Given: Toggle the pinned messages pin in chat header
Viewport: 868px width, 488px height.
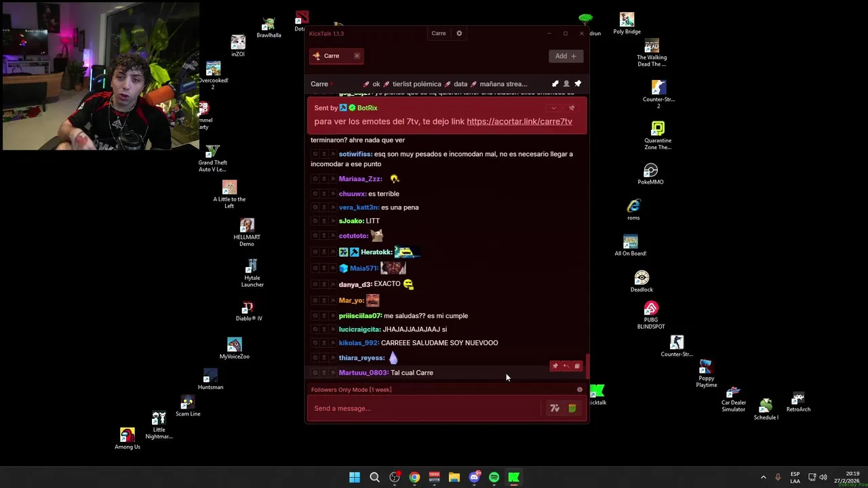Looking at the screenshot, I should click(x=578, y=83).
